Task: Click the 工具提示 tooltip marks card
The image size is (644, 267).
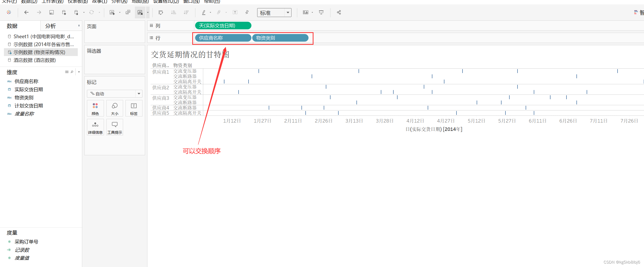Action: click(x=115, y=127)
